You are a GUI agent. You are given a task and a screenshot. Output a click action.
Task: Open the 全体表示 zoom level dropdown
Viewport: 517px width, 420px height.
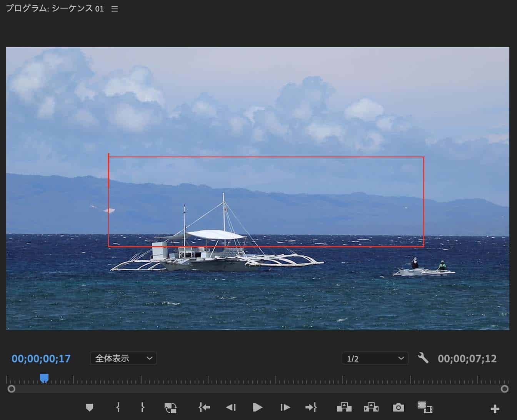pos(123,358)
